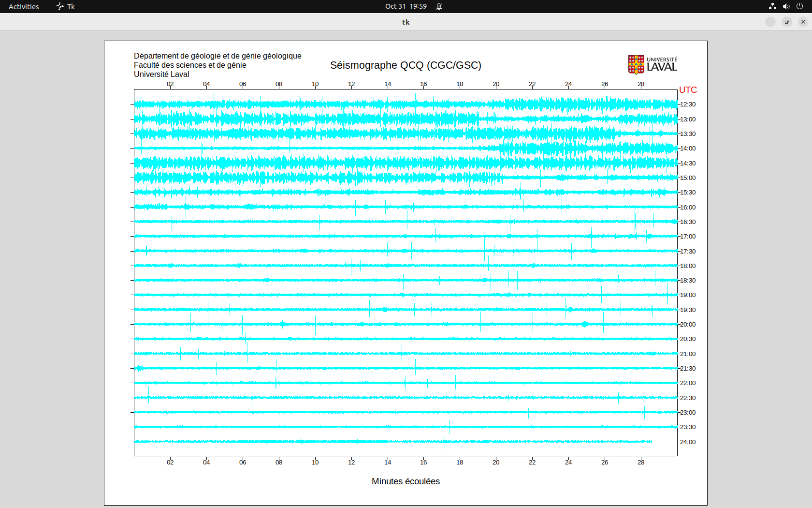The image size is (812, 508).
Task: Click the 12:30 time row label
Action: [x=688, y=105]
